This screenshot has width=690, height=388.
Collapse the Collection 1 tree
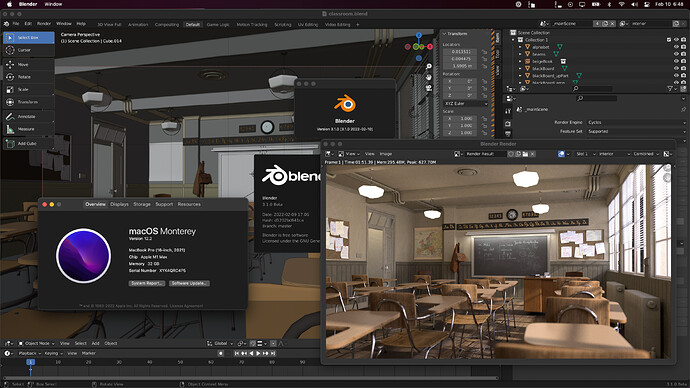[513, 40]
